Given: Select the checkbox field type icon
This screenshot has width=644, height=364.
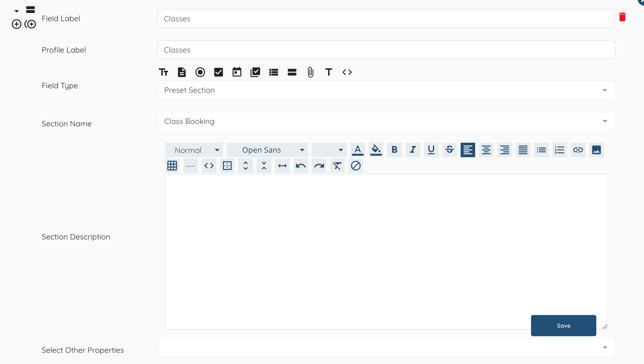Looking at the screenshot, I should tap(219, 72).
